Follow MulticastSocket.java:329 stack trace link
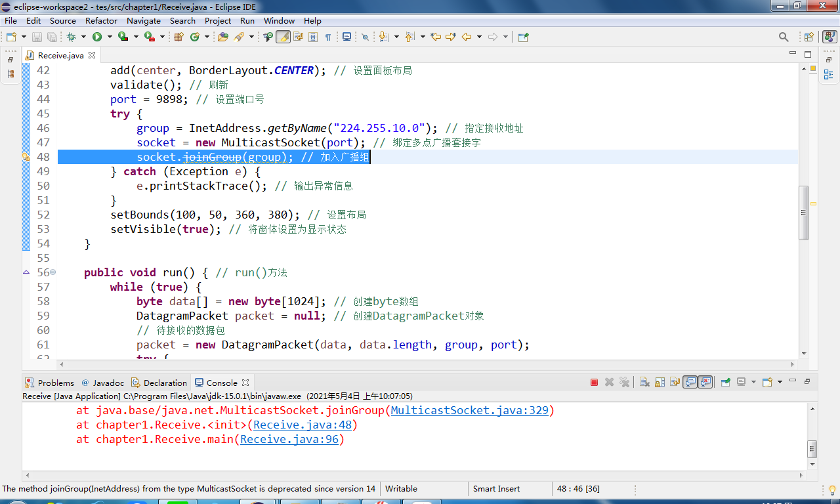The height and width of the screenshot is (504, 840). pyautogui.click(x=469, y=410)
